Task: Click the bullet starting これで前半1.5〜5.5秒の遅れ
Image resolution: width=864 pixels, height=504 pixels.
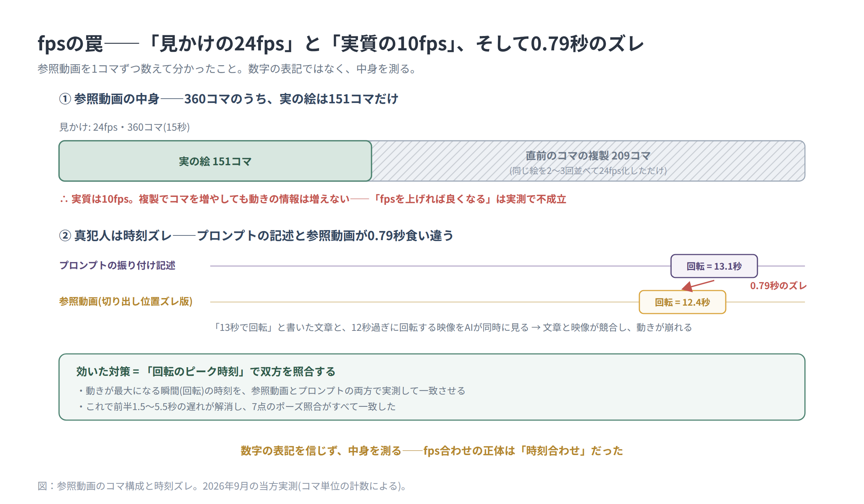Action: pos(237,406)
